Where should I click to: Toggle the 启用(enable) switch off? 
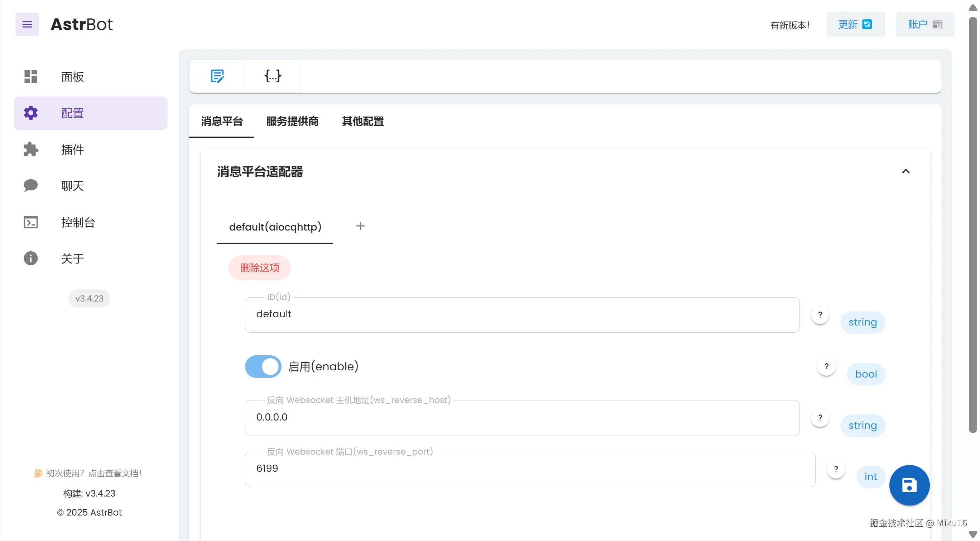coord(263,366)
